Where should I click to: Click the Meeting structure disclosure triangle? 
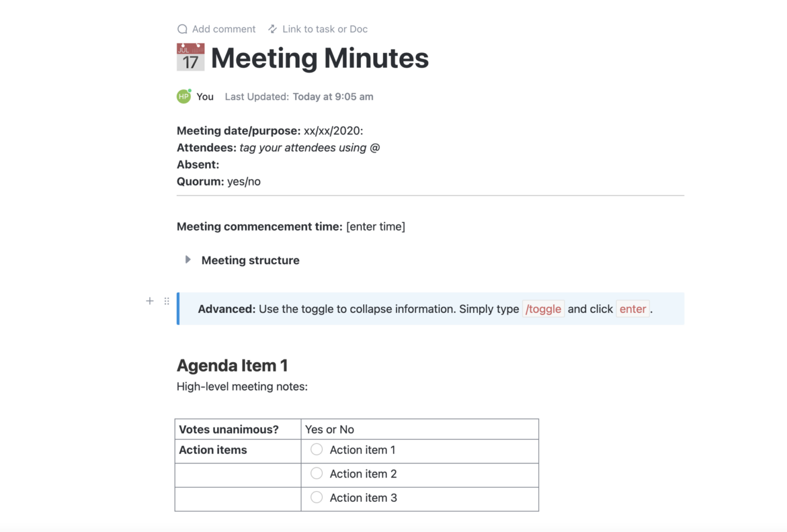click(188, 260)
